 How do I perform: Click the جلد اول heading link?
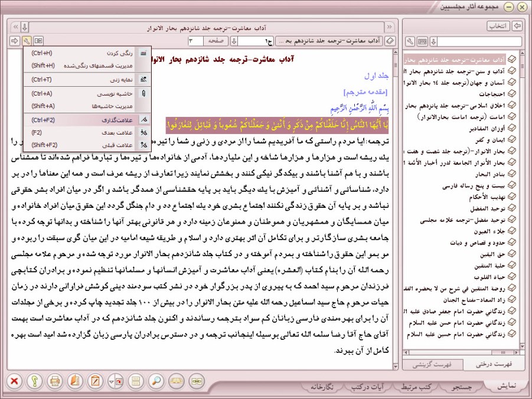pos(376,76)
